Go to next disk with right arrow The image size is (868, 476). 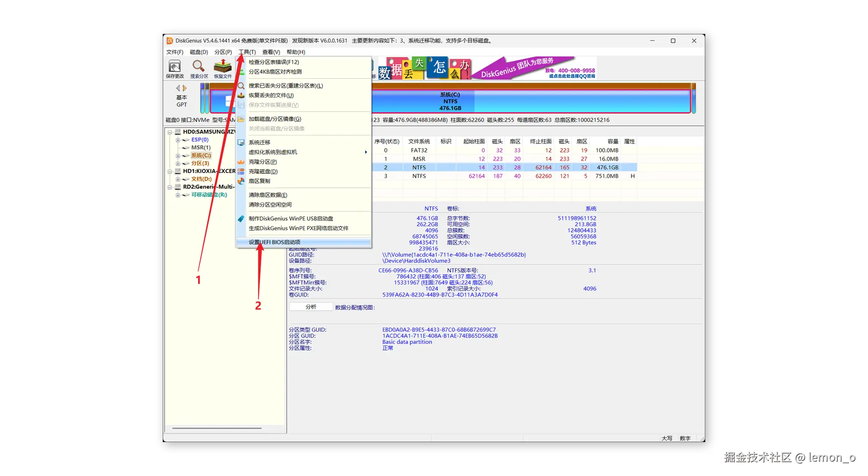(x=184, y=88)
